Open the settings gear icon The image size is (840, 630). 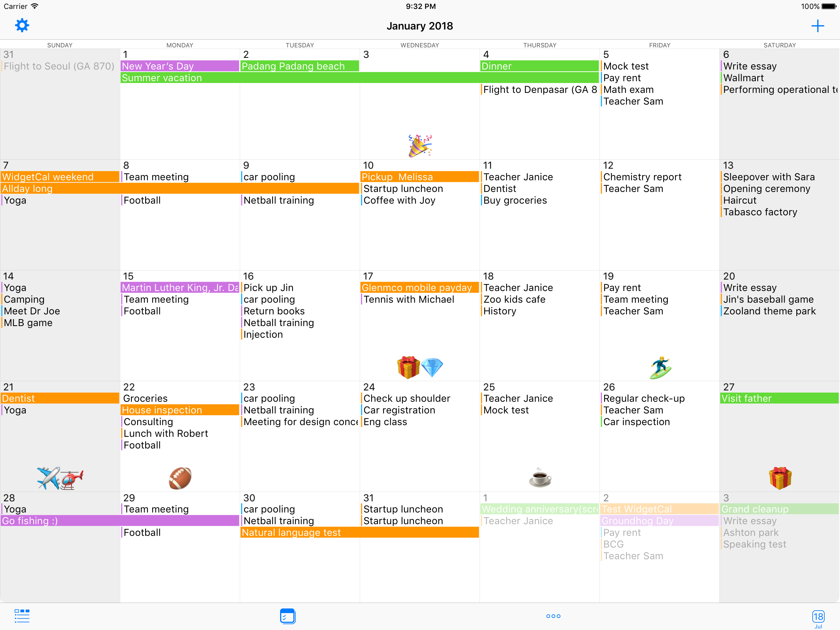coord(22,25)
